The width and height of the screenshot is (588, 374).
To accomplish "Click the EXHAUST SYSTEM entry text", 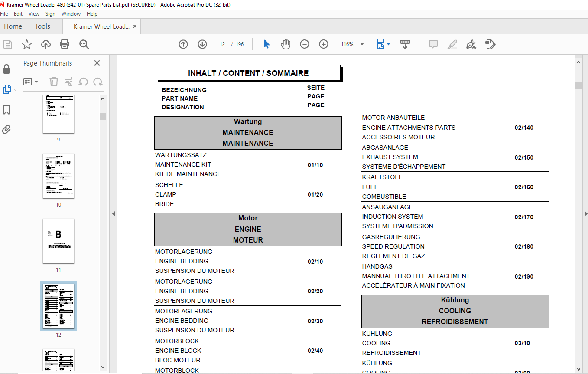I will (x=390, y=157).
